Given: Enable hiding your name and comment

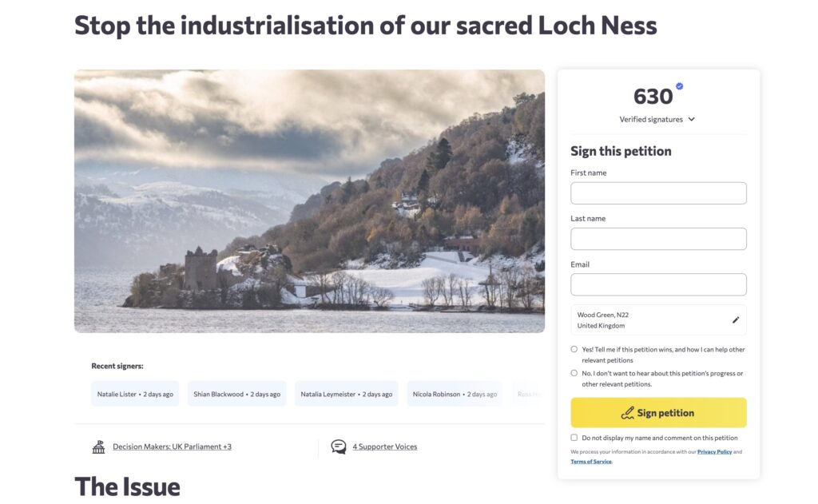Looking at the screenshot, I should click(574, 437).
